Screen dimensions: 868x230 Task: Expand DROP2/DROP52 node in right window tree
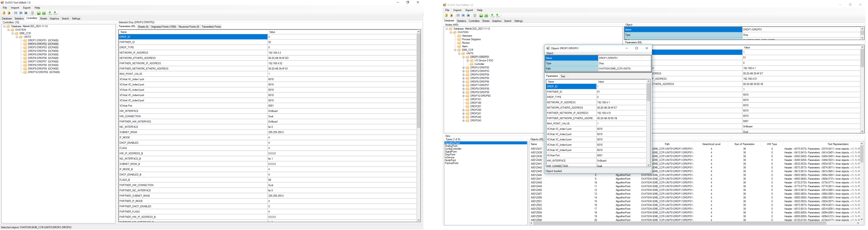click(x=463, y=67)
